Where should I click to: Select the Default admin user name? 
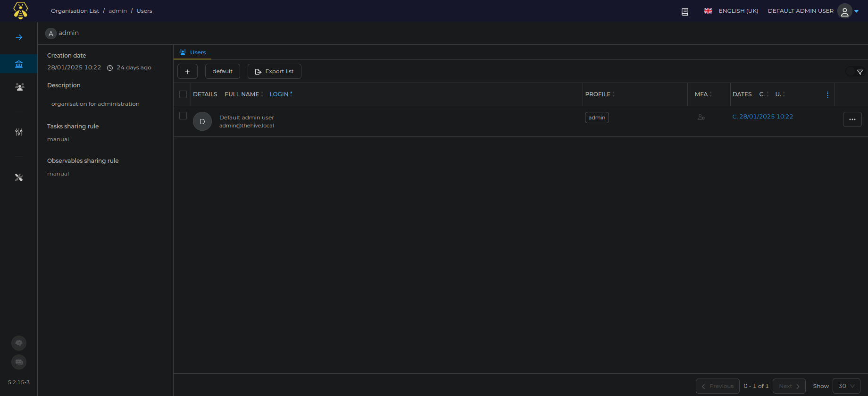click(x=247, y=118)
